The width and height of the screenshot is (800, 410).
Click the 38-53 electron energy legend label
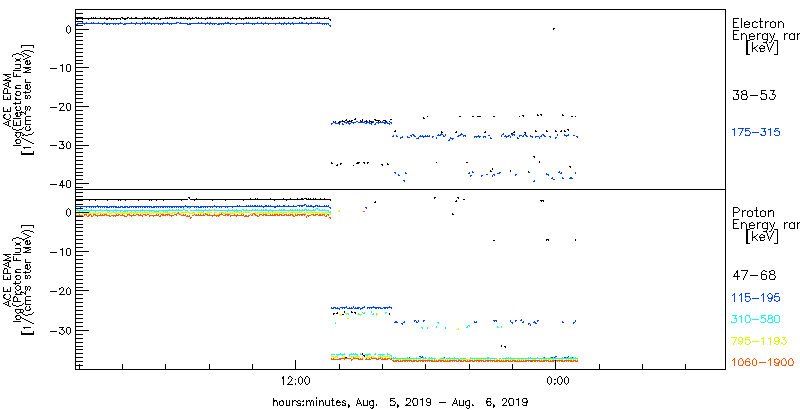(754, 95)
